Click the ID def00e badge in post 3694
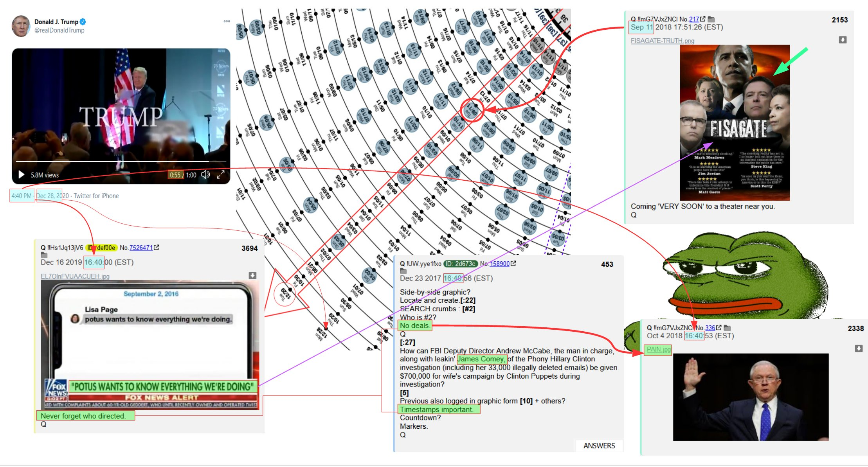This screenshot has height=467, width=868. tap(101, 248)
